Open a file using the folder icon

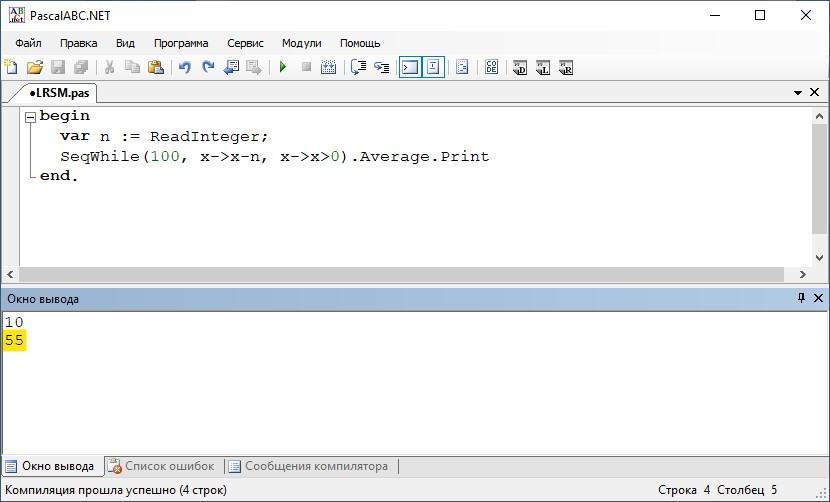click(x=35, y=67)
